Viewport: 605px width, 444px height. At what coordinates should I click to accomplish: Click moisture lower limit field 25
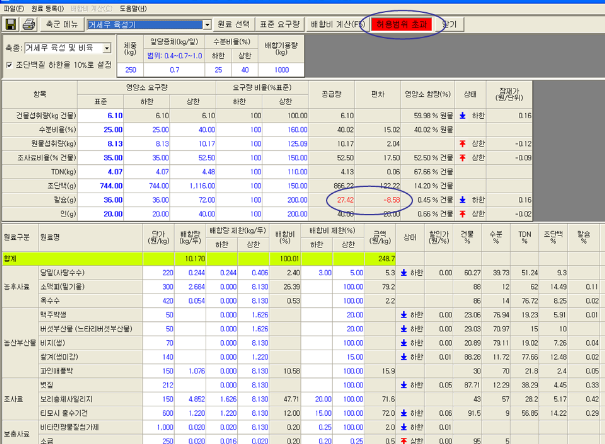click(x=218, y=70)
